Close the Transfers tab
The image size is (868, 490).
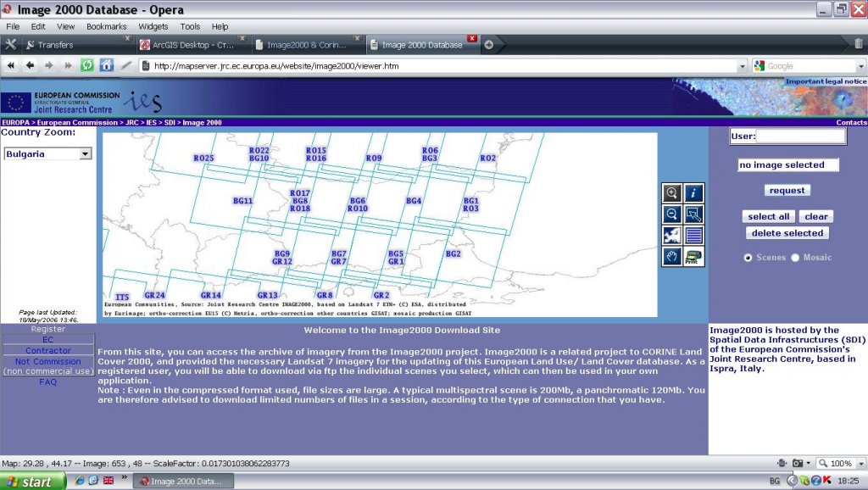127,38
